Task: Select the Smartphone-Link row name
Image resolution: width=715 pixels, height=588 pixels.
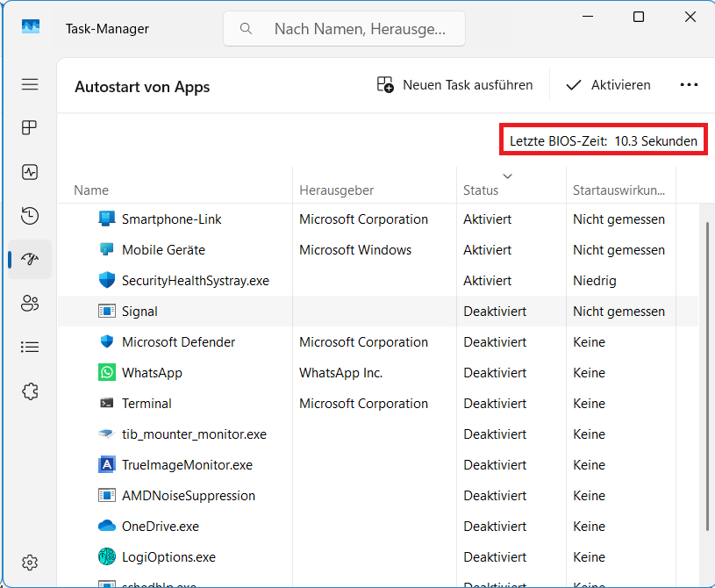Action: coord(171,219)
